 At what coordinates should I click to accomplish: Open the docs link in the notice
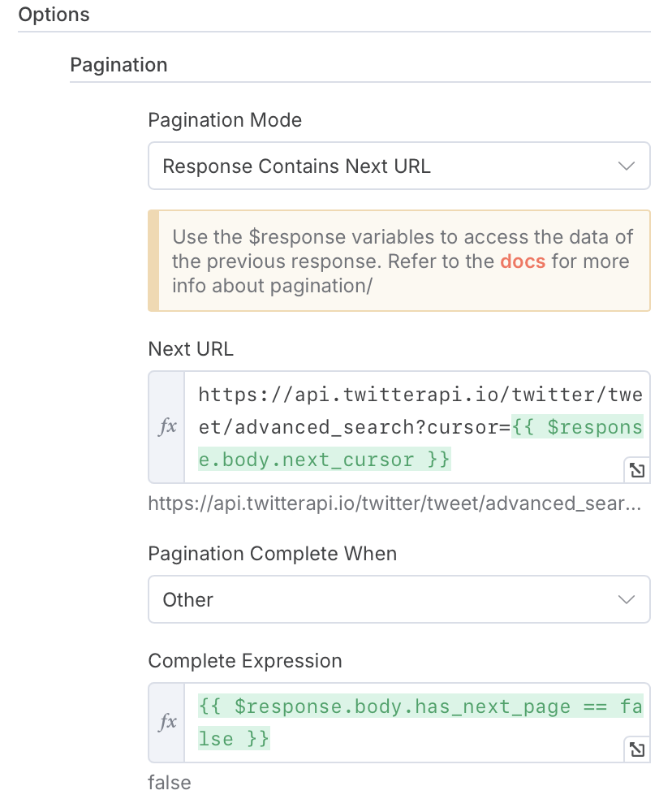coord(523,261)
